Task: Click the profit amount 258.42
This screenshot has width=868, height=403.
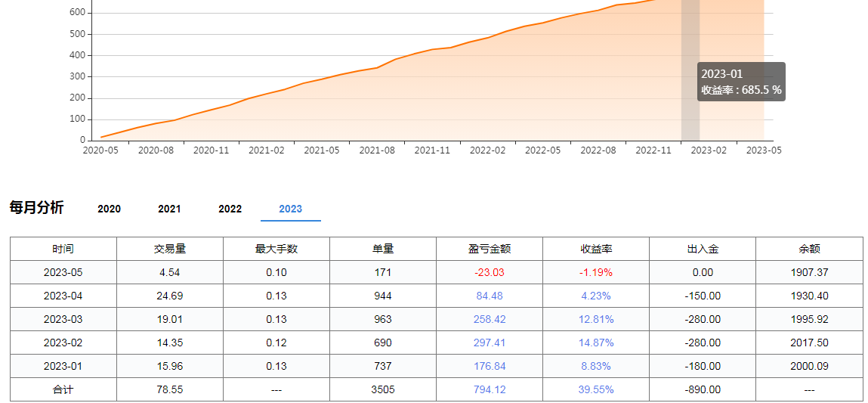Action: pyautogui.click(x=490, y=319)
